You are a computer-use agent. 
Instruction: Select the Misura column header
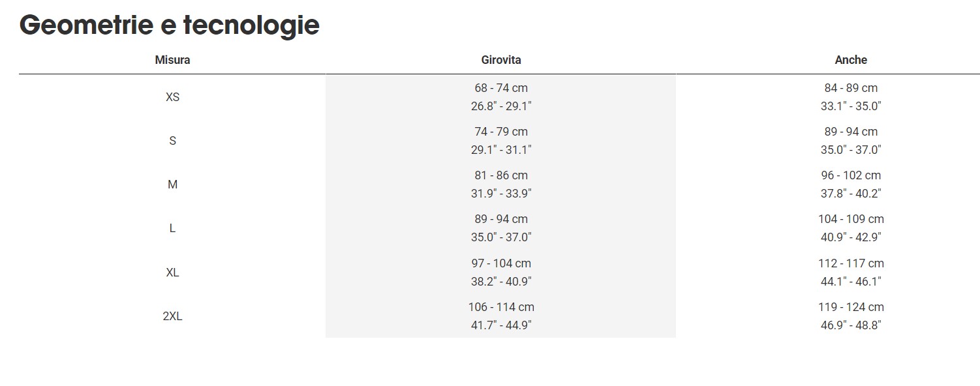(x=172, y=60)
